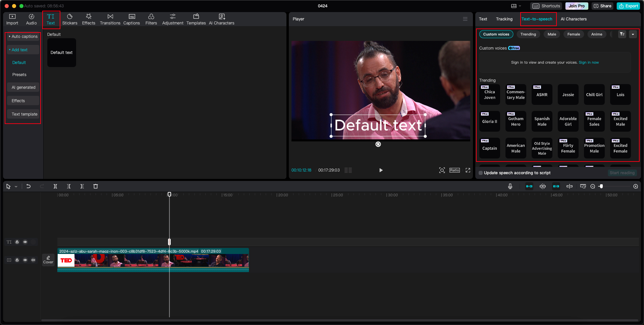Hide the text track
This screenshot has height=325, width=644.
pyautogui.click(x=25, y=242)
